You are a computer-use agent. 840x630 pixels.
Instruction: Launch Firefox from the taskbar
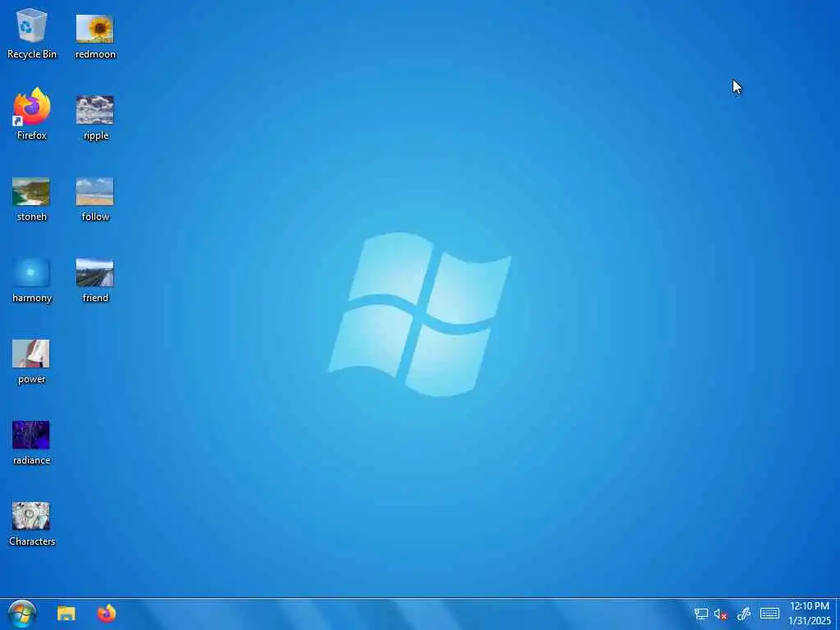point(107,614)
